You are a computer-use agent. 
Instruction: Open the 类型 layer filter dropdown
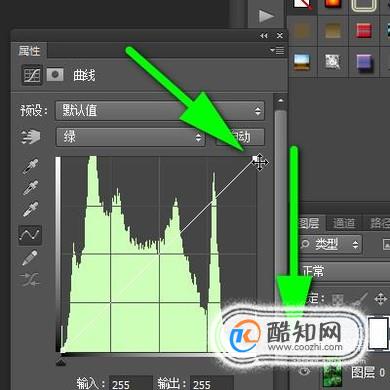(x=329, y=245)
